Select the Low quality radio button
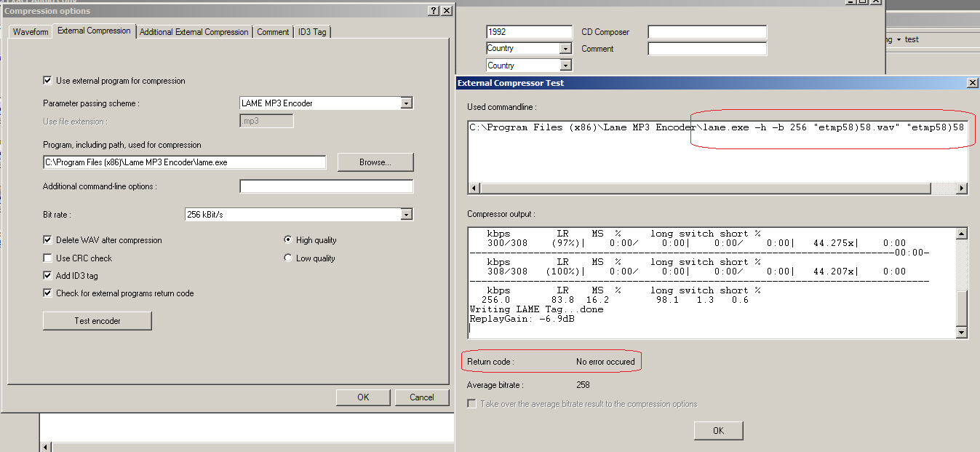The width and height of the screenshot is (980, 452). [x=288, y=258]
